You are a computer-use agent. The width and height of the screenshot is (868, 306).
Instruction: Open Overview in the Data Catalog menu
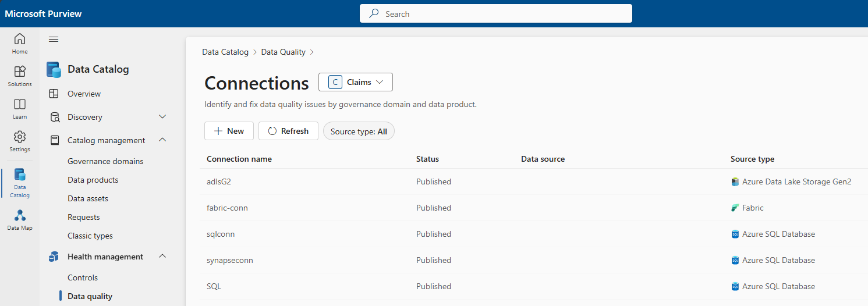(84, 94)
